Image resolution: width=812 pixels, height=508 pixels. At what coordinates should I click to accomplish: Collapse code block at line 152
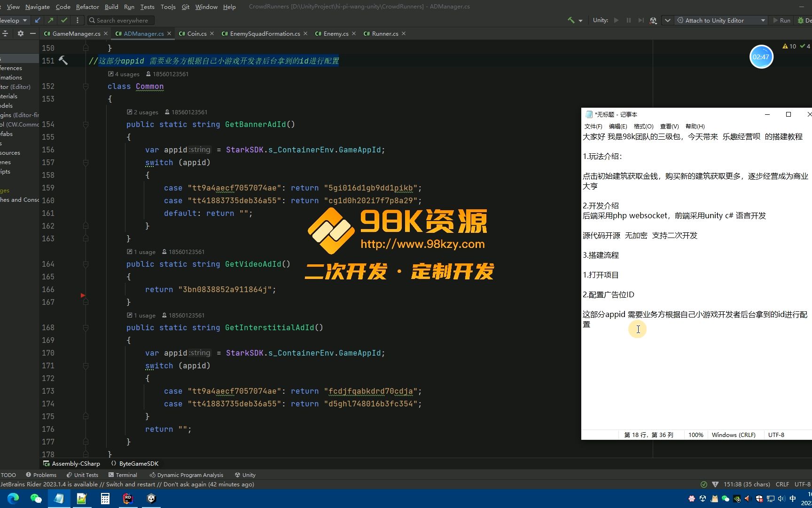[x=86, y=86]
